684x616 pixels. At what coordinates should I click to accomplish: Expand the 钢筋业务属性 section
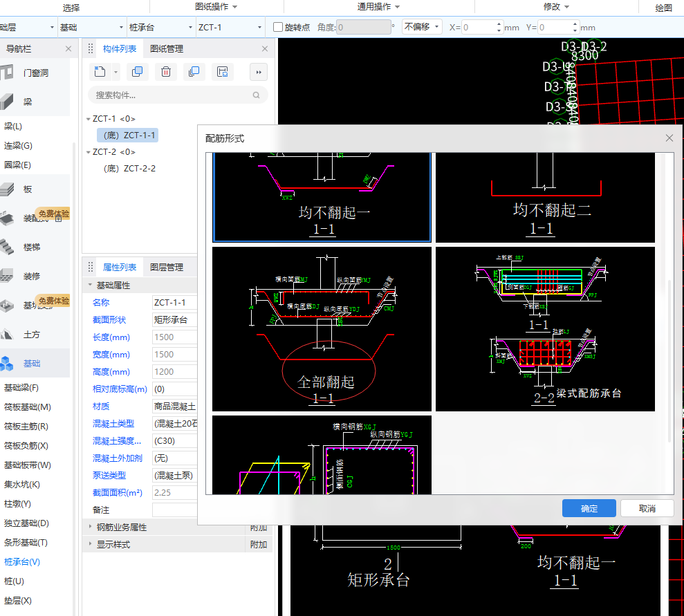[x=91, y=527]
